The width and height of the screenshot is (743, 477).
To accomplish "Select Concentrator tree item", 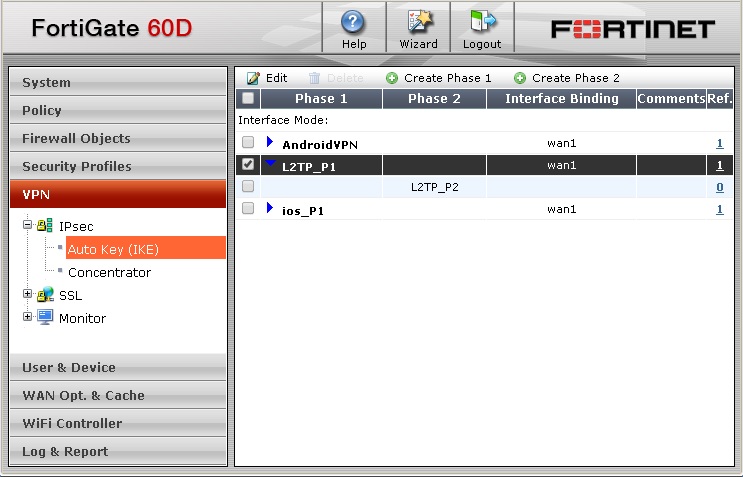I will (x=109, y=272).
